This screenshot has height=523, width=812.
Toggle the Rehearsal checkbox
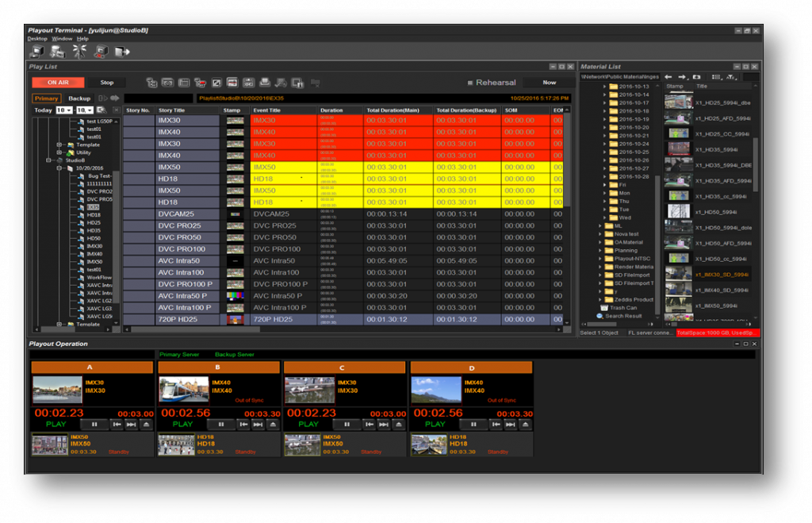[470, 83]
